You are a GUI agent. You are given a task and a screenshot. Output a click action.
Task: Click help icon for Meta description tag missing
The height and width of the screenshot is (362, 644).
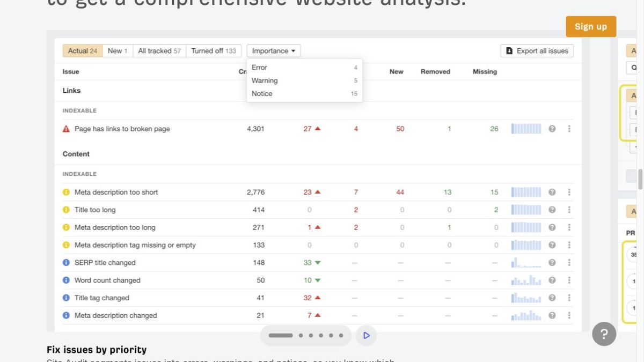pyautogui.click(x=552, y=245)
